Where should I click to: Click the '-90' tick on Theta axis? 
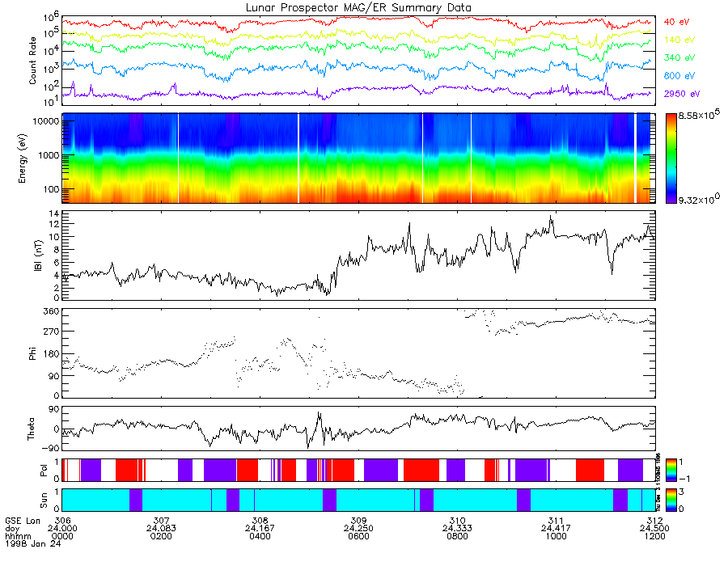pos(51,448)
